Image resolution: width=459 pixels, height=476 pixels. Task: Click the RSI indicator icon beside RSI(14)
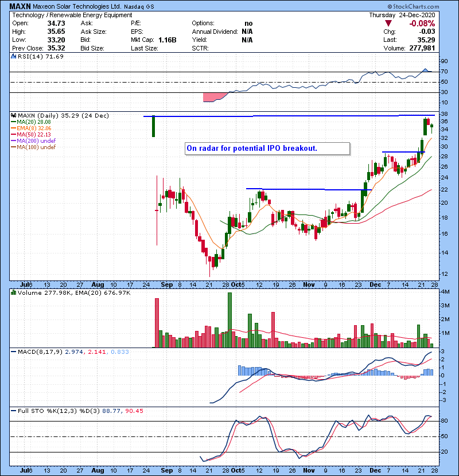[13, 56]
